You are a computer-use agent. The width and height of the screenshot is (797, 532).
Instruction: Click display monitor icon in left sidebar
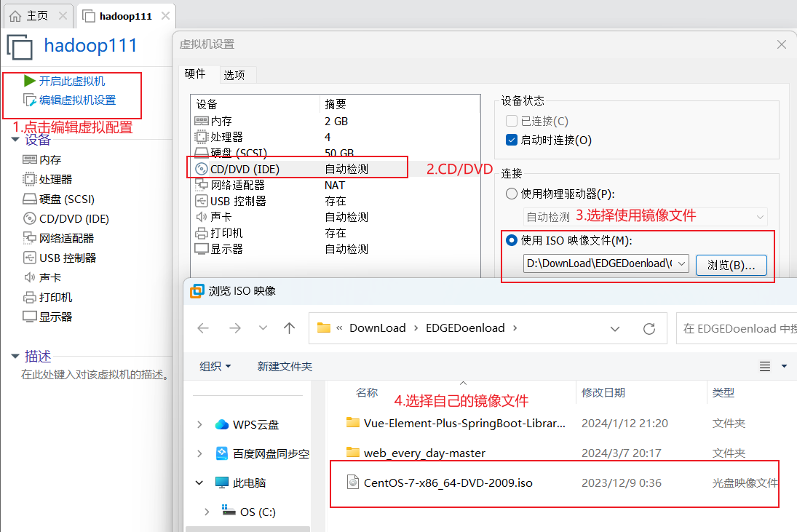point(30,317)
